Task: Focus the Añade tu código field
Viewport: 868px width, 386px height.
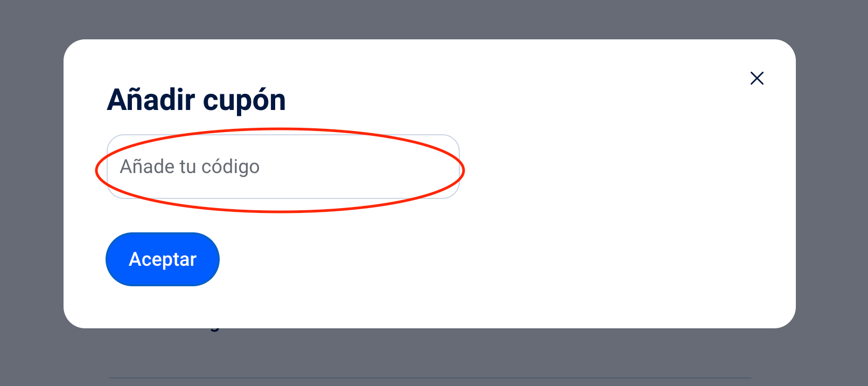Action: pyautogui.click(x=283, y=167)
